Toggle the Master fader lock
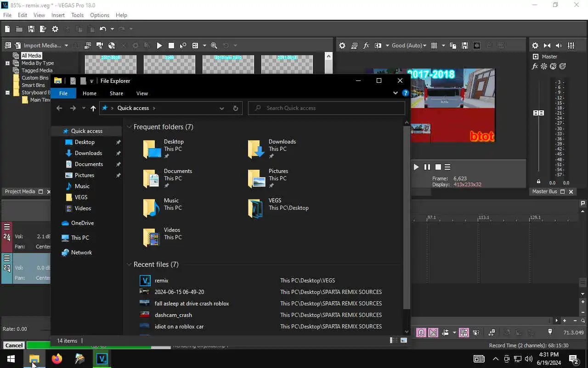588x368 pixels. [539, 182]
